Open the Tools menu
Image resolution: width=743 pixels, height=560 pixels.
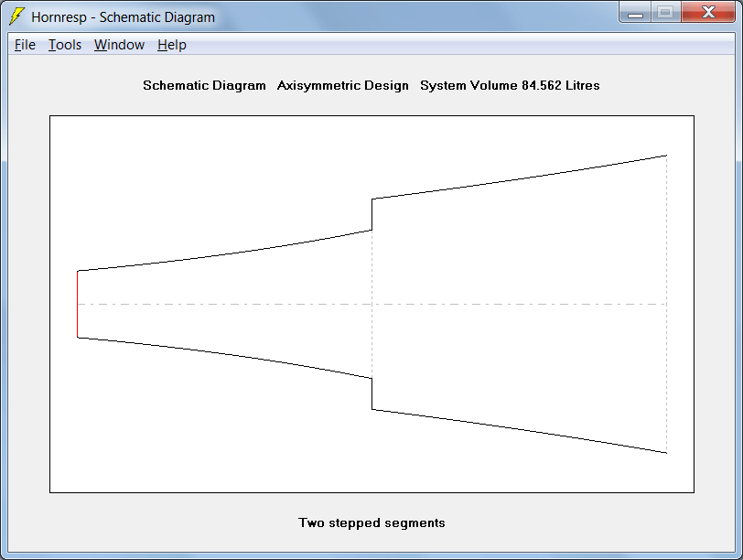(x=65, y=45)
